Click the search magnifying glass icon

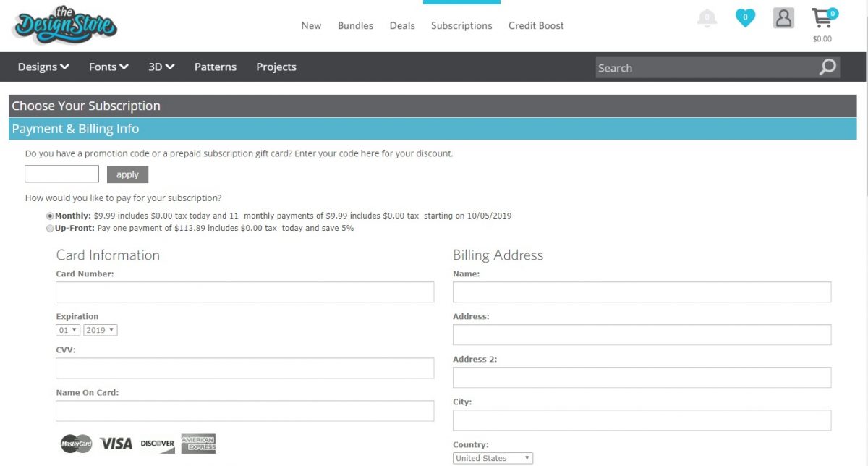click(x=828, y=67)
